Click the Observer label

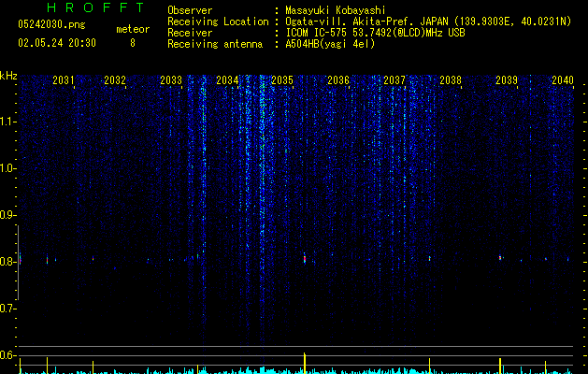pyautogui.click(x=190, y=10)
